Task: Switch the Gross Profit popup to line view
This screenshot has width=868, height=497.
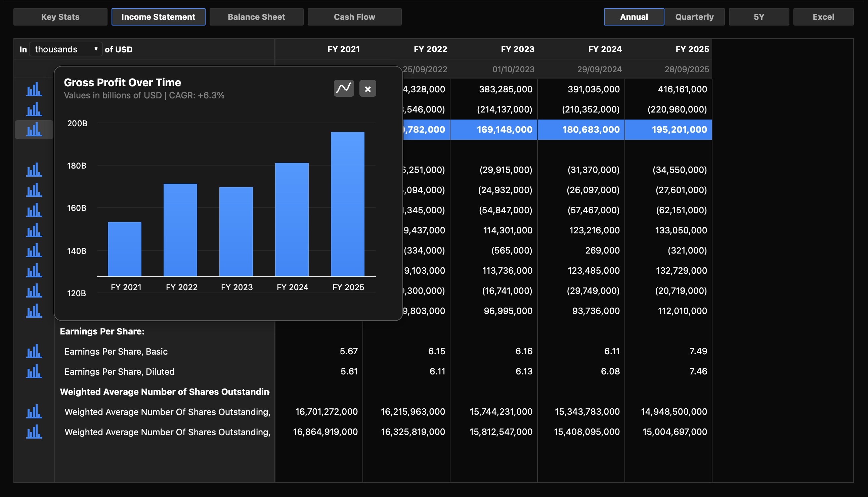Action: point(344,88)
